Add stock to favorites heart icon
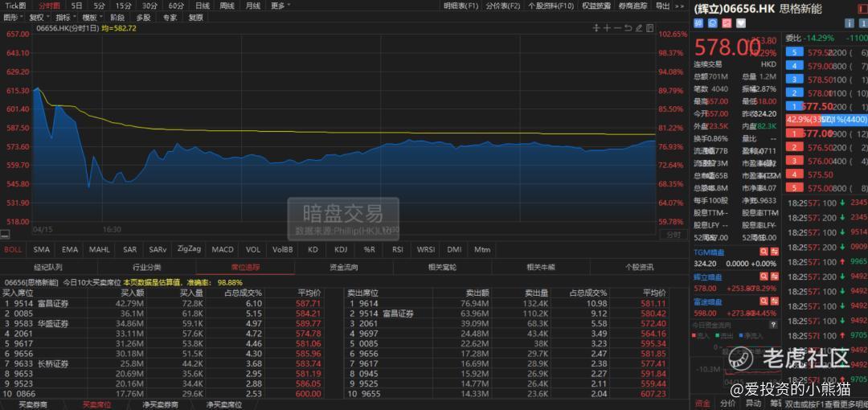 pyautogui.click(x=741, y=23)
